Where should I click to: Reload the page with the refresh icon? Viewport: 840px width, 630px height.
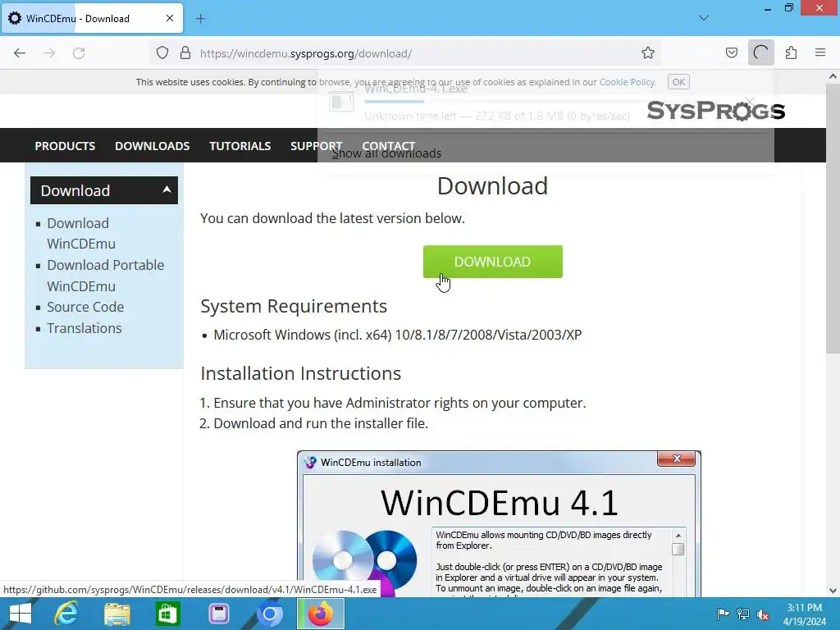pyautogui.click(x=79, y=53)
